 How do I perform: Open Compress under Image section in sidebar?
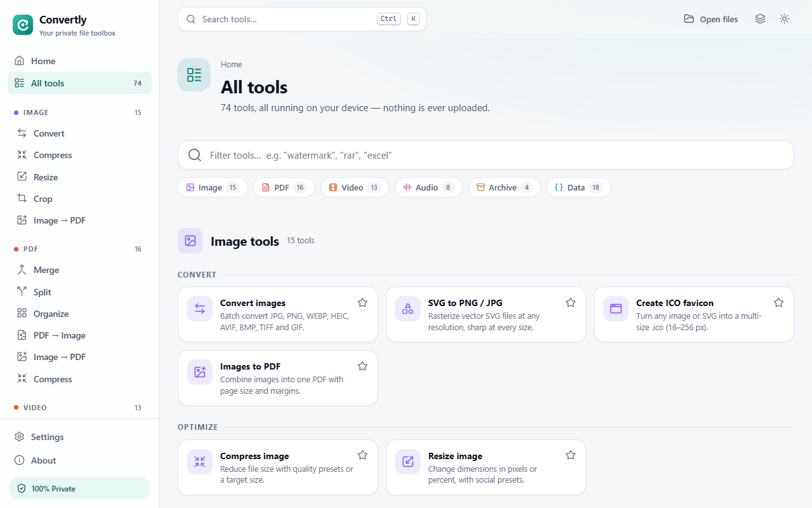pos(79,155)
